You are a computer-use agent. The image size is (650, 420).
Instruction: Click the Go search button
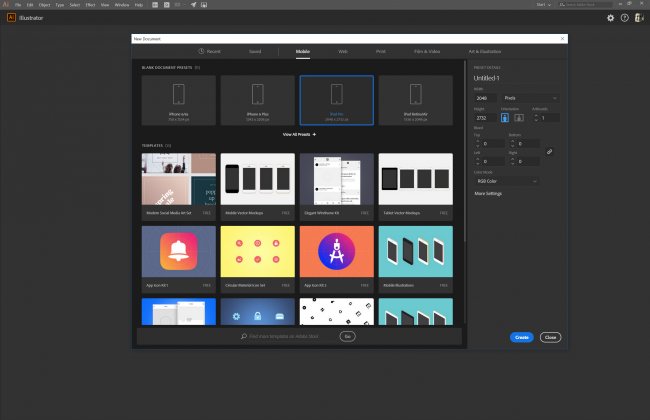pos(347,336)
